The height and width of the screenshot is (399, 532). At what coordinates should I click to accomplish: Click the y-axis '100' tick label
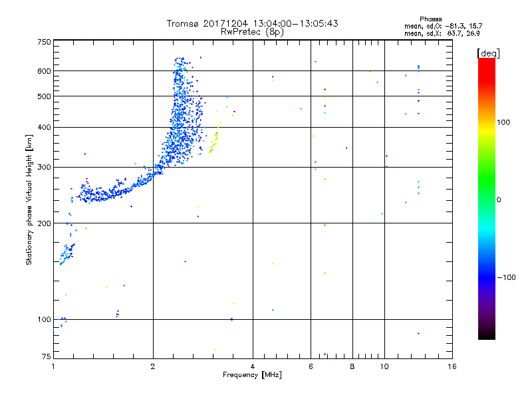pos(44,320)
